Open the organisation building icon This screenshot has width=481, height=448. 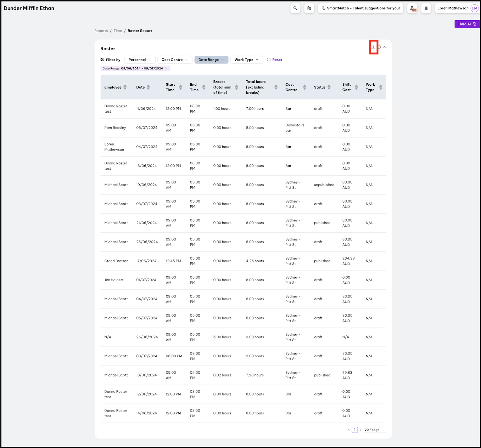click(x=309, y=8)
